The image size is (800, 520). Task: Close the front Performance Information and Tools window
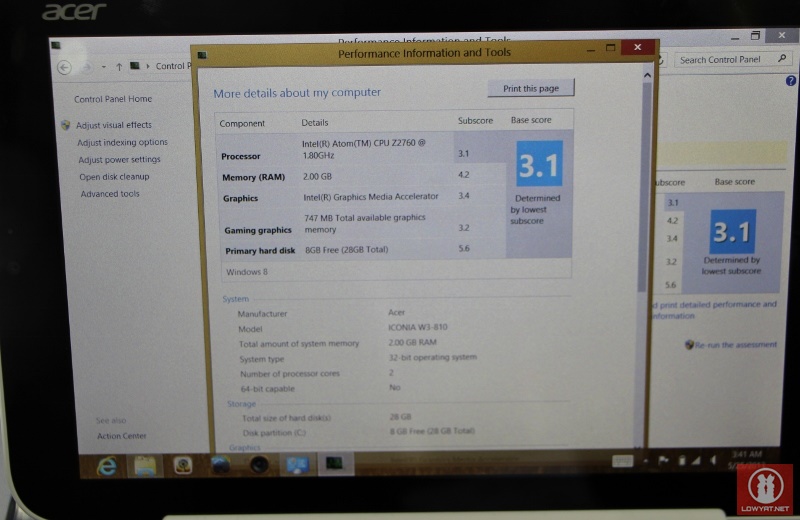click(637, 47)
